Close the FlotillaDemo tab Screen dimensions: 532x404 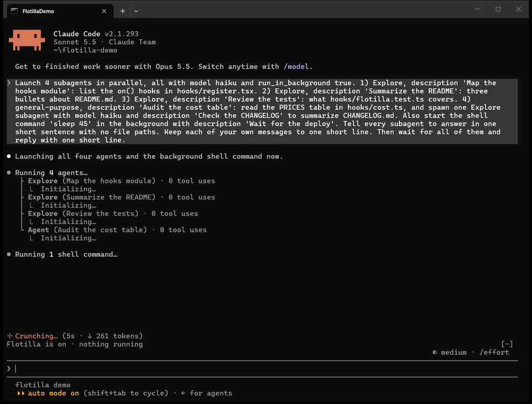tap(104, 11)
